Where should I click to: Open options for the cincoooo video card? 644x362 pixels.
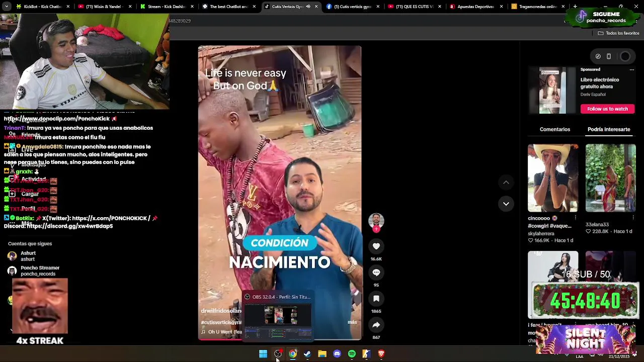pyautogui.click(x=575, y=218)
